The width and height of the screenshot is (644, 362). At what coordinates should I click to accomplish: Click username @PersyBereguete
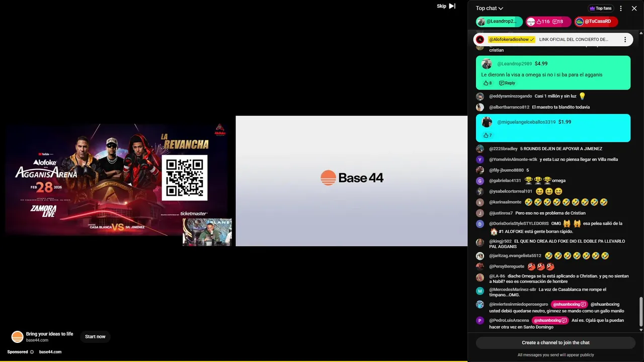pyautogui.click(x=507, y=266)
